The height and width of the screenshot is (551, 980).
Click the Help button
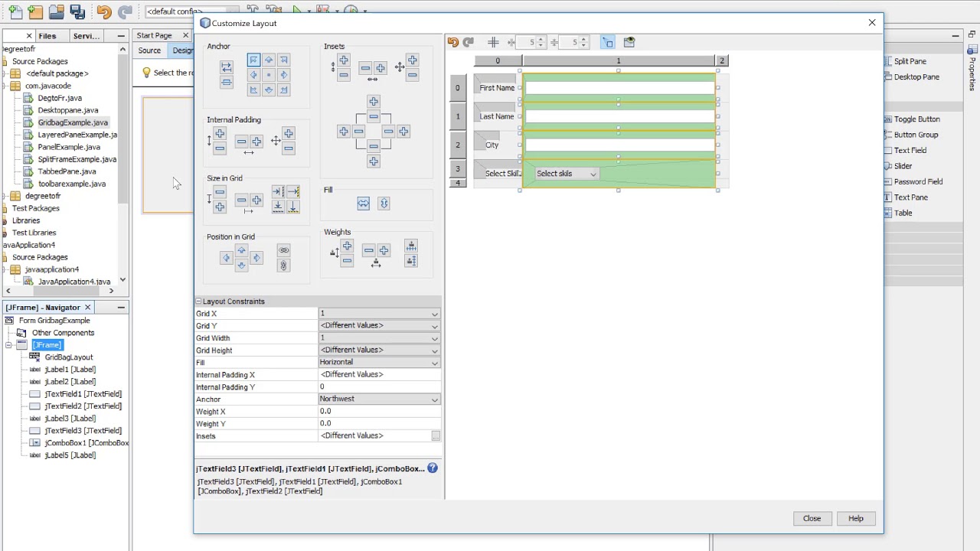856,518
